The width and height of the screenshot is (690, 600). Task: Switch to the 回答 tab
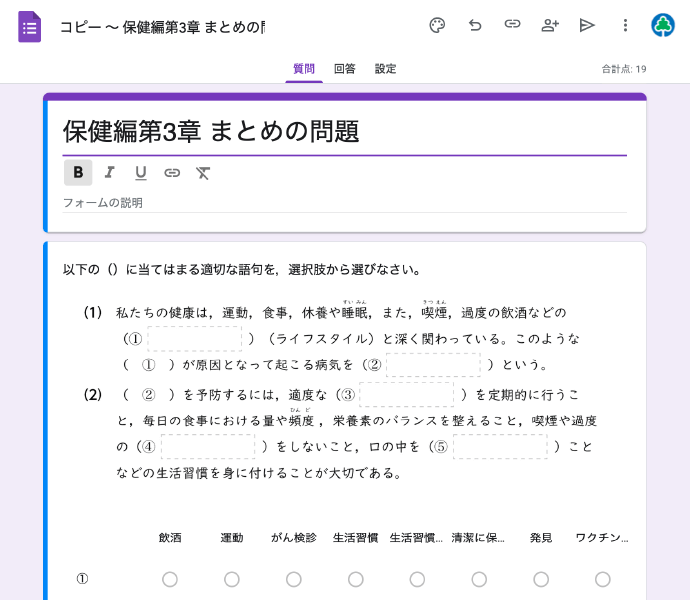345,69
